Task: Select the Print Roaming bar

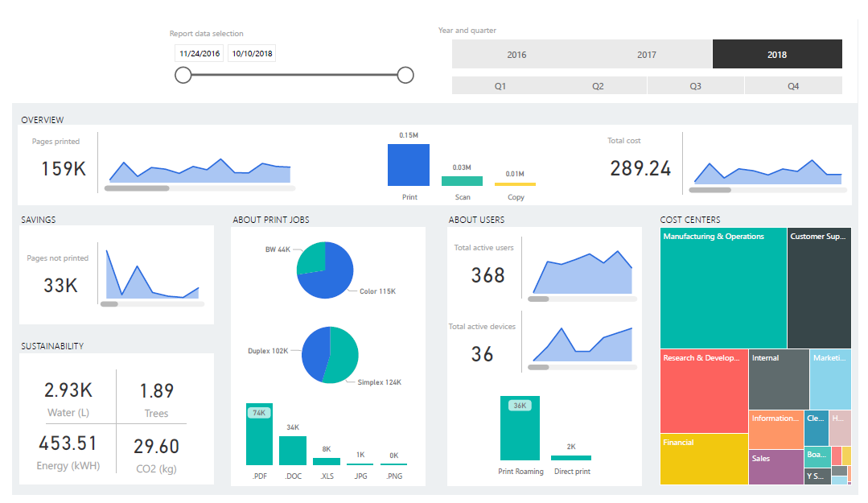Action: click(520, 431)
